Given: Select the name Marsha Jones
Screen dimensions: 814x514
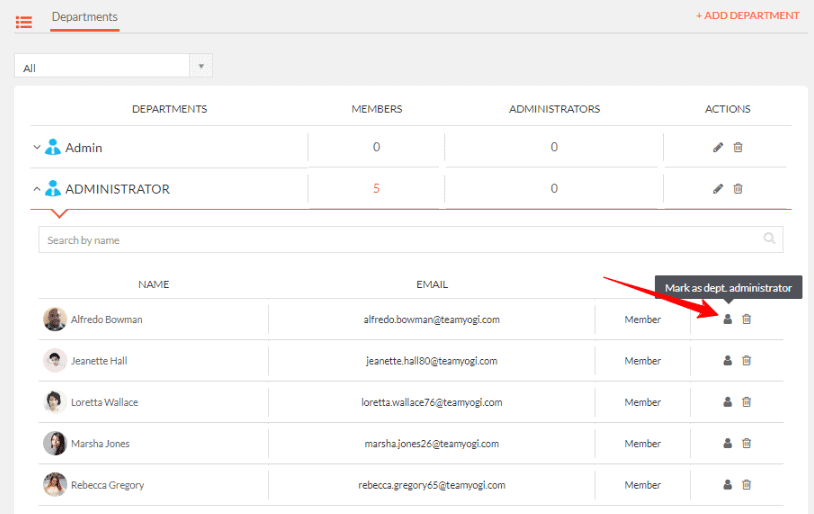Looking at the screenshot, I should 100,444.
